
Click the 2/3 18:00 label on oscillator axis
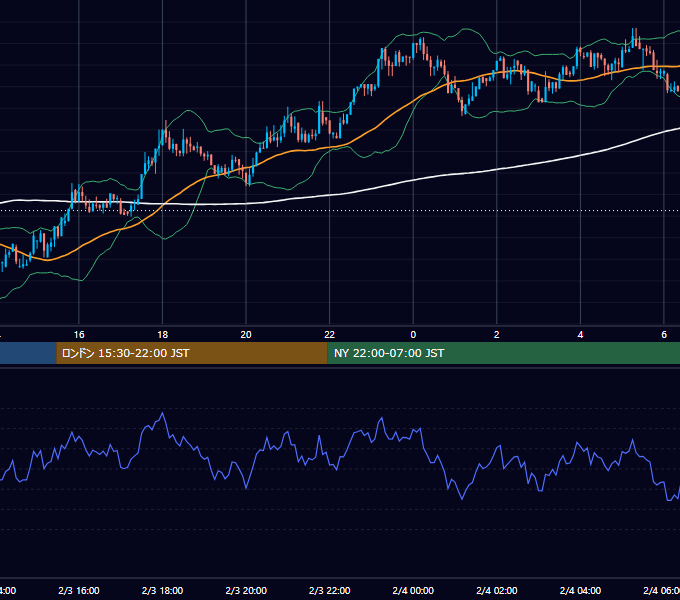(163, 590)
